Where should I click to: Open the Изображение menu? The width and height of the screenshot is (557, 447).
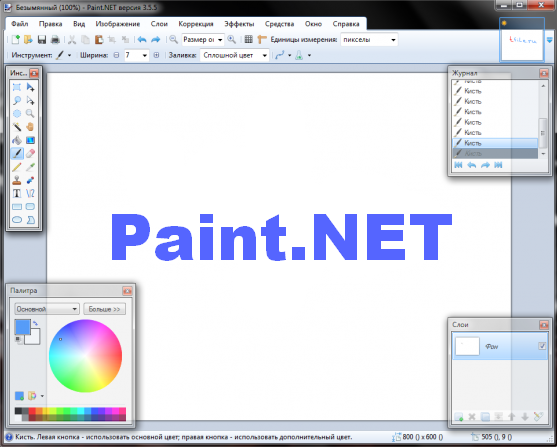118,24
